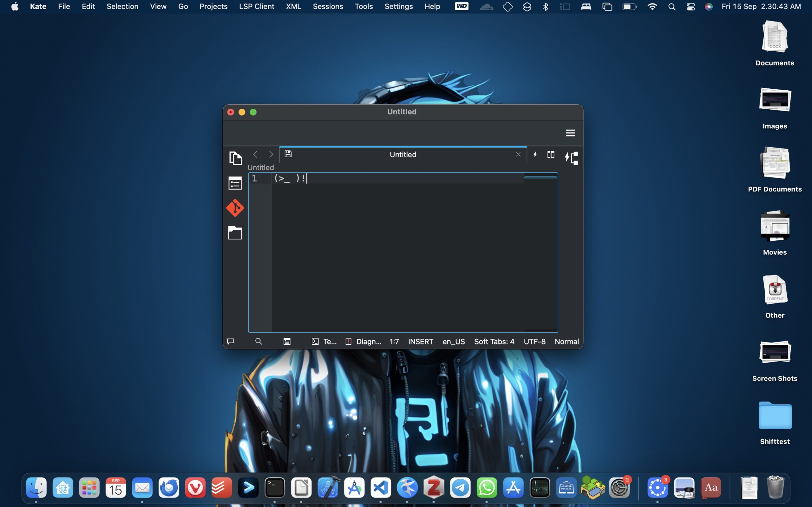Screen dimensions: 812x507
Task: Click the en_US dictionary language button
Action: pyautogui.click(x=453, y=341)
